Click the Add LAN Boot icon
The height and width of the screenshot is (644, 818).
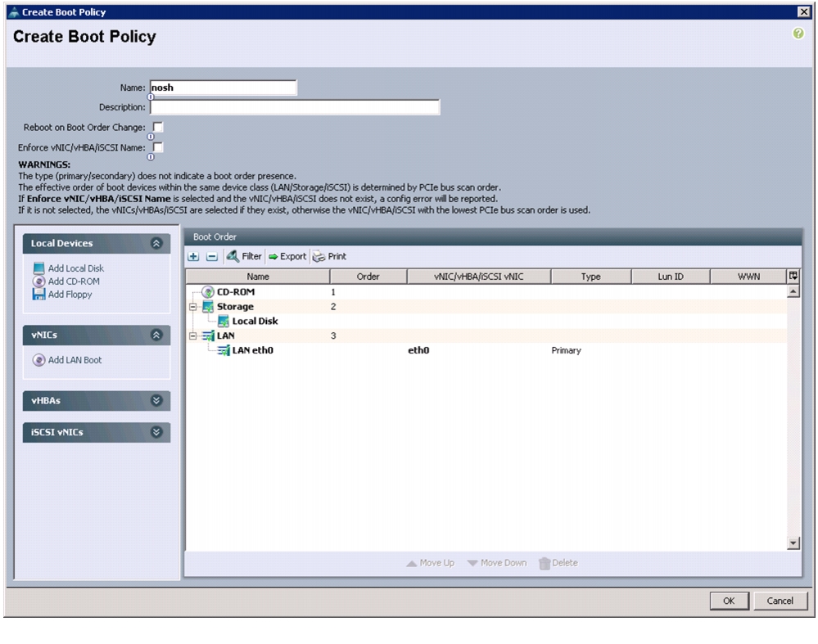click(x=38, y=360)
